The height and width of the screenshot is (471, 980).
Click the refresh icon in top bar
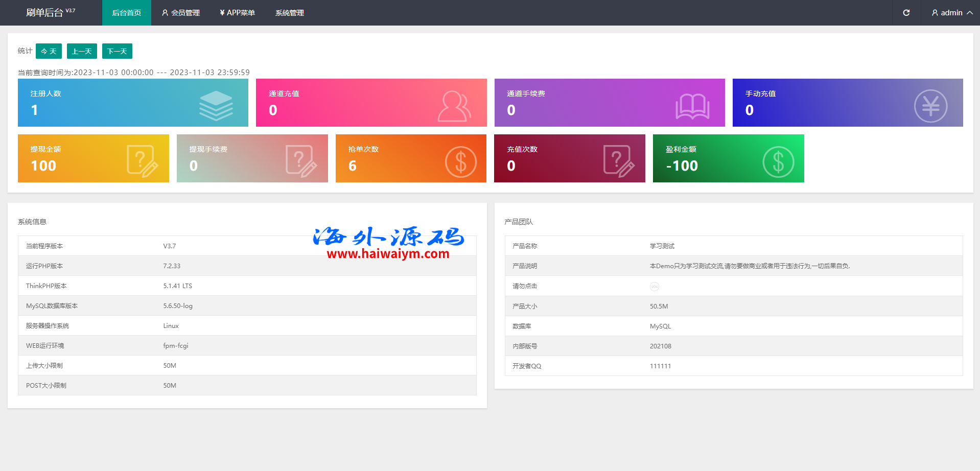[x=906, y=13]
